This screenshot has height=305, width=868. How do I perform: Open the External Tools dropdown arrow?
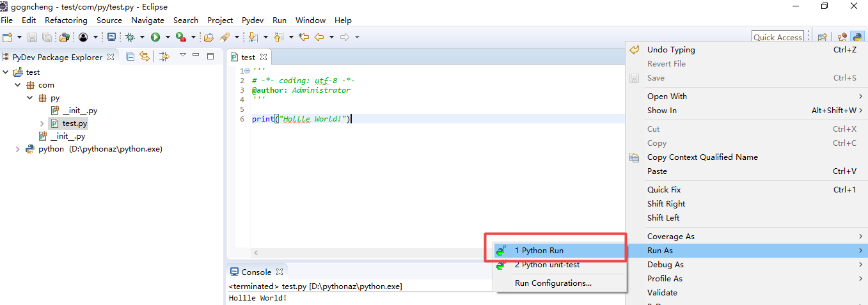click(x=193, y=37)
